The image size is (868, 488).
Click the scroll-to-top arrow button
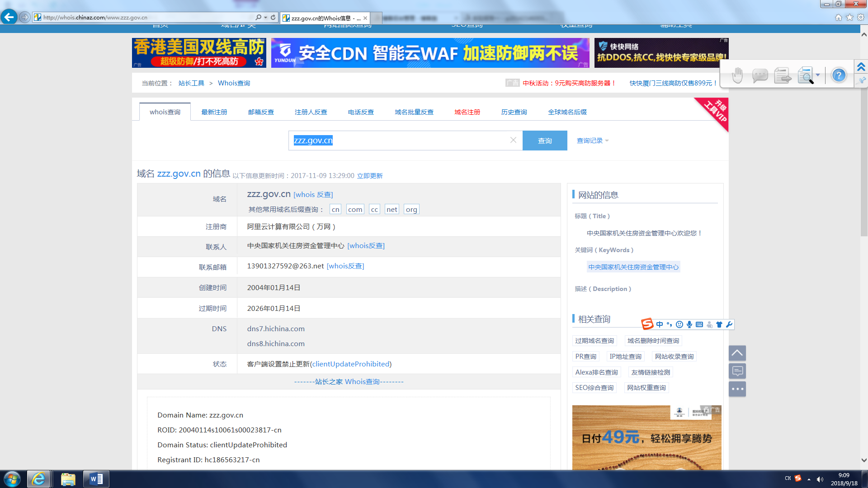coord(737,353)
